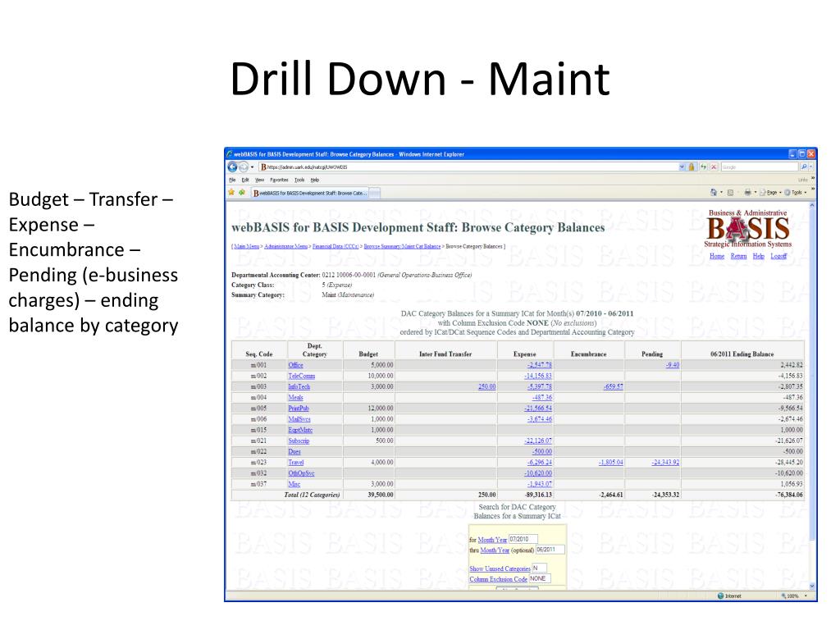Click the Return link under BASIS logo

(x=739, y=256)
